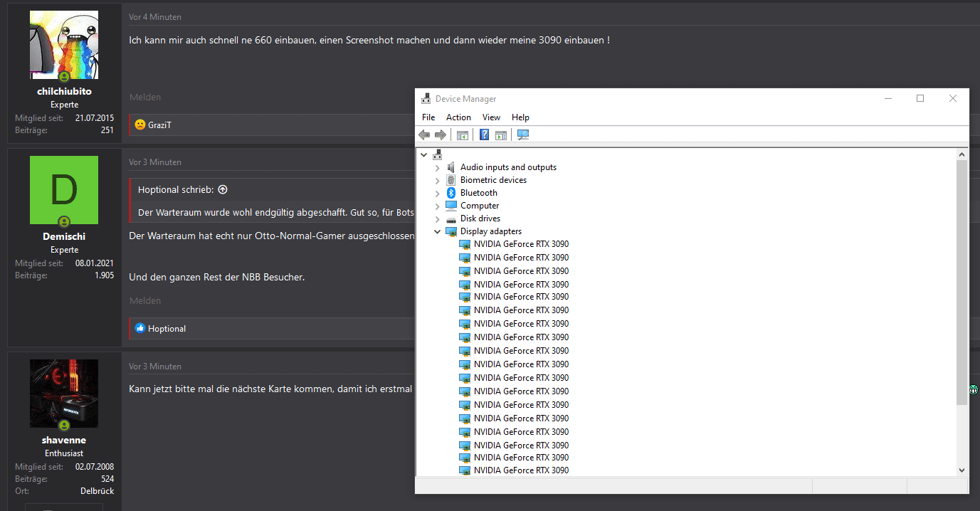Select the Computer label in tree
Viewport: 980px width, 511px height.
pyautogui.click(x=480, y=206)
